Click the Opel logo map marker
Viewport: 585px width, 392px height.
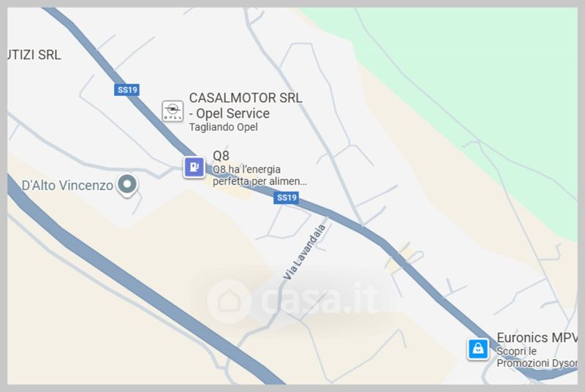[x=173, y=110]
